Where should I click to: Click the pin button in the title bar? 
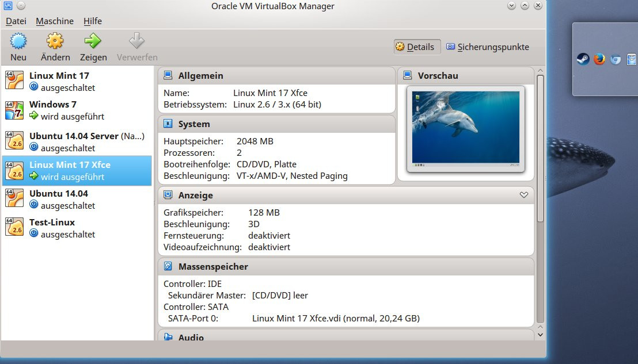point(21,6)
